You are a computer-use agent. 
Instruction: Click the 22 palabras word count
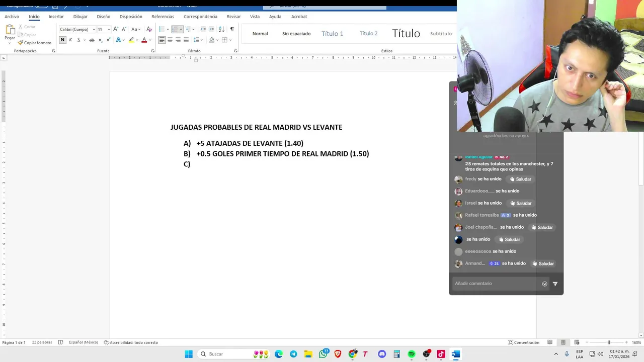click(42, 342)
